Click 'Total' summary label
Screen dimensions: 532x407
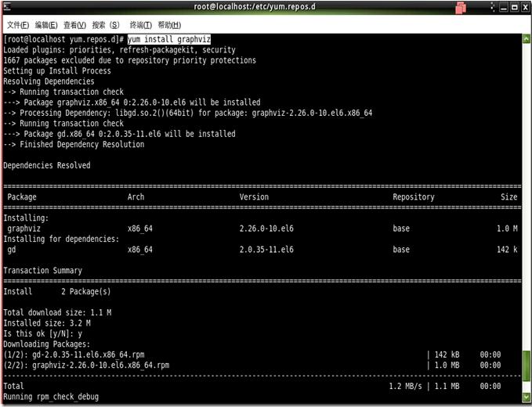pyautogui.click(x=13, y=386)
